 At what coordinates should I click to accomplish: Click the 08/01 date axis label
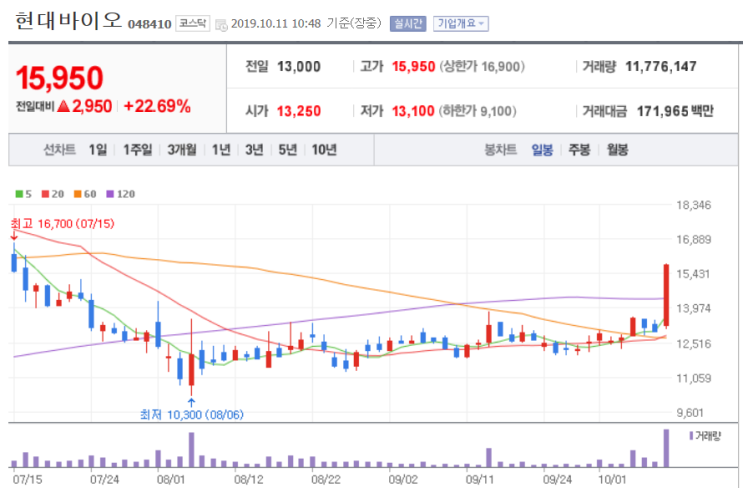(x=171, y=479)
